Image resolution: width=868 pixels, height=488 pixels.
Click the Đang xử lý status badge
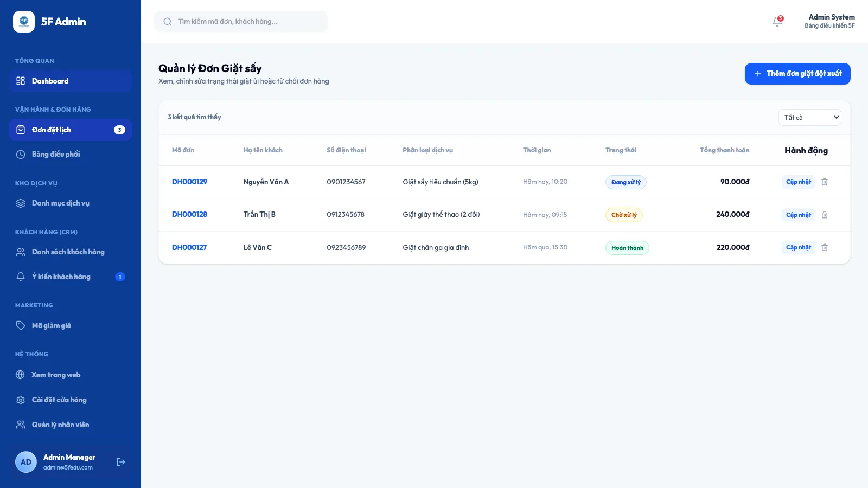click(626, 182)
